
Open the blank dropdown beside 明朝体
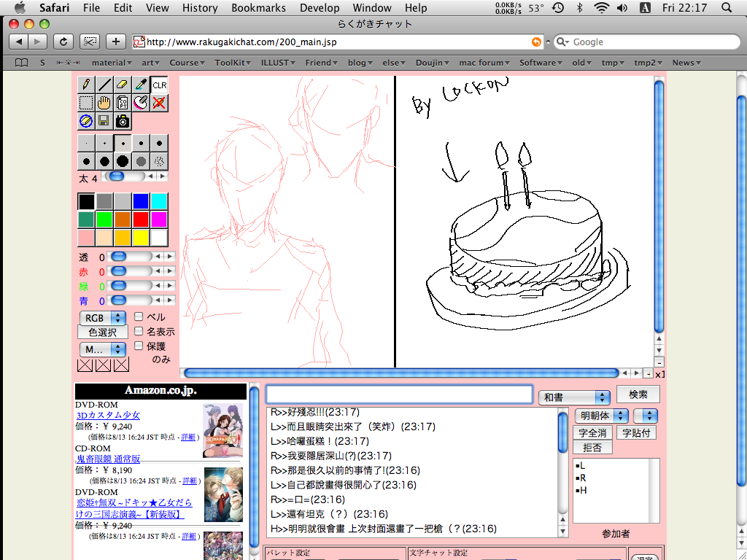point(646,416)
